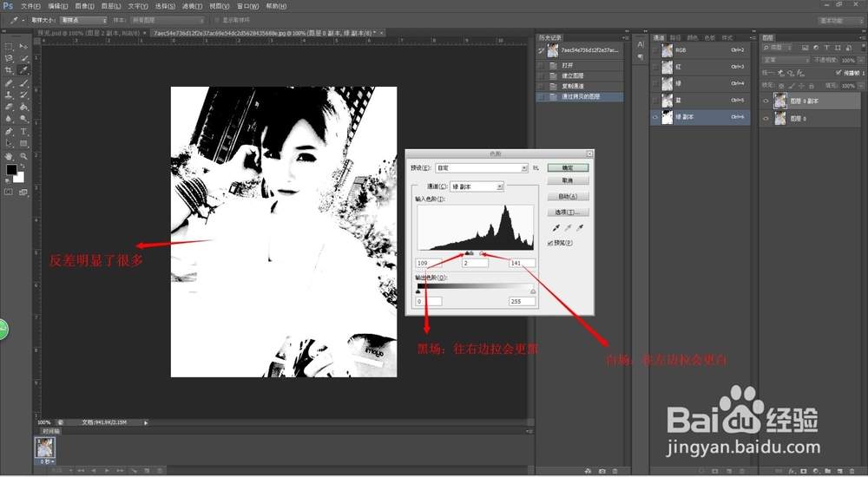
Task: Toggle visibility of RGB channel
Action: tap(655, 50)
